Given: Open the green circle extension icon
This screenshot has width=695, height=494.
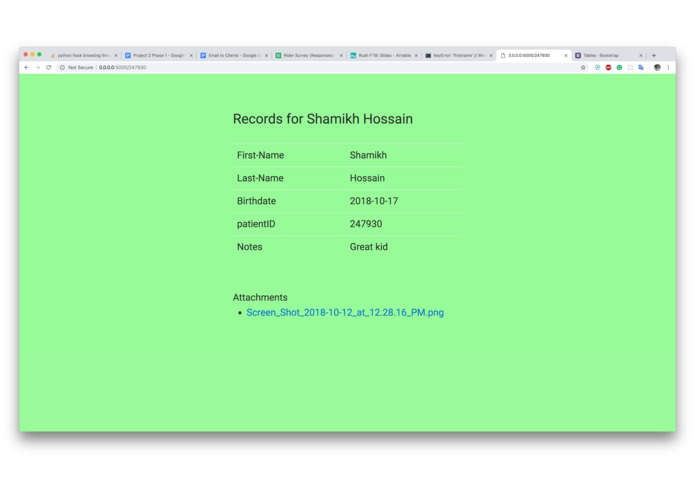Looking at the screenshot, I should [619, 67].
